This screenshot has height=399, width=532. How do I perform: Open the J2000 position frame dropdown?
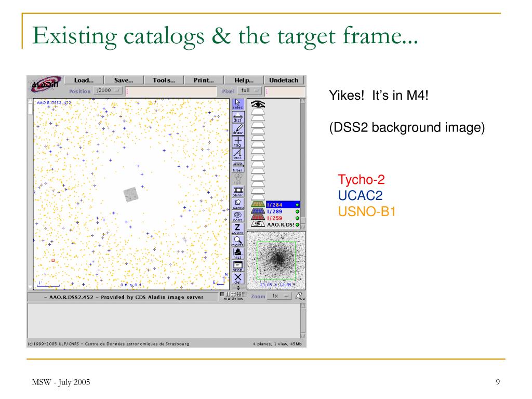(x=108, y=90)
